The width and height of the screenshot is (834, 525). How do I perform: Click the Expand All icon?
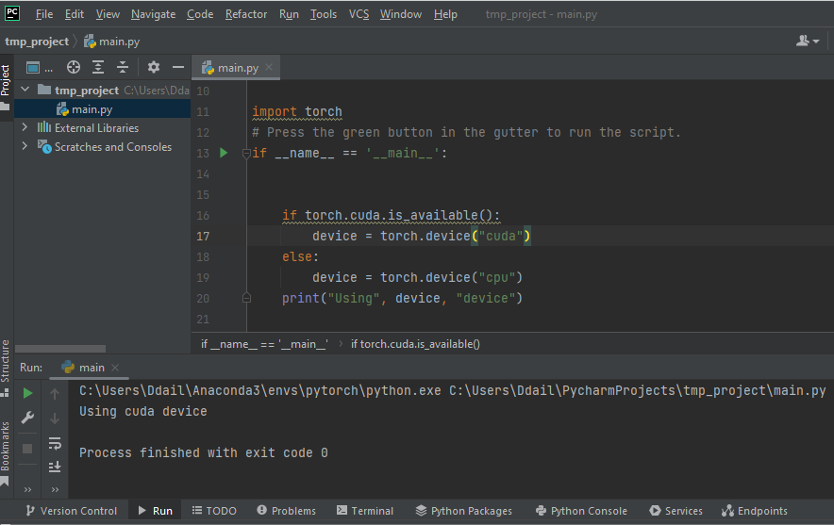click(98, 67)
